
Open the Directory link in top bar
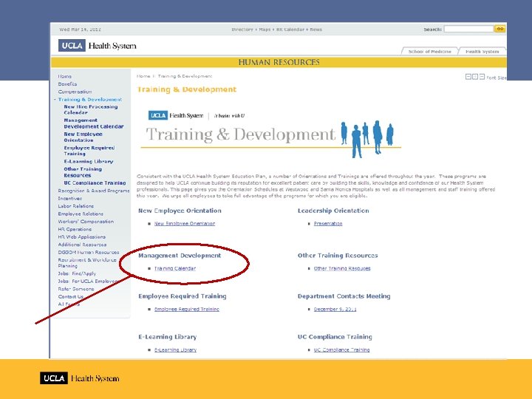coord(242,30)
